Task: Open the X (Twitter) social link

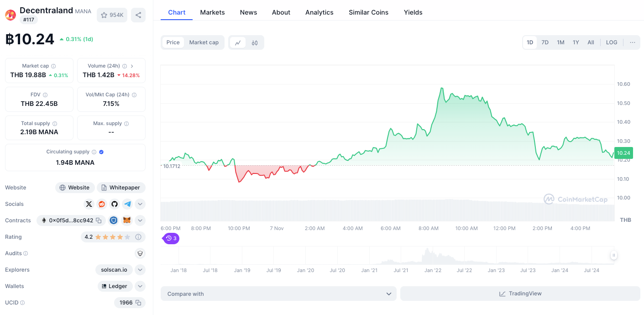Action: tap(89, 204)
